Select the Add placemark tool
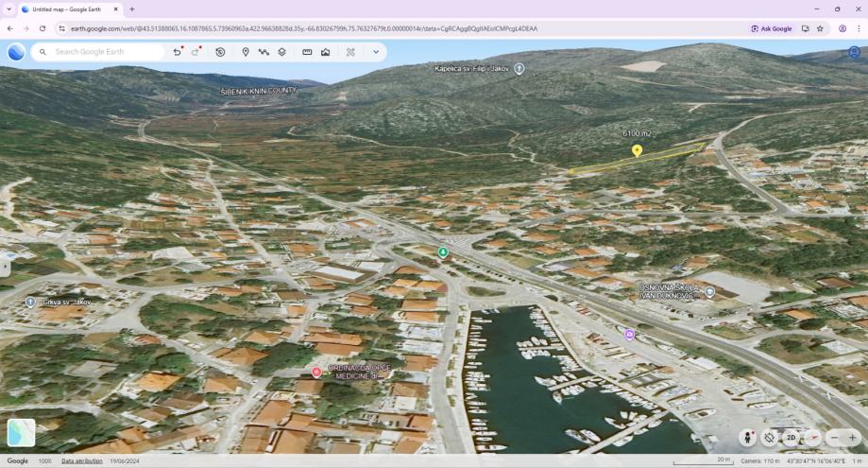The height and width of the screenshot is (468, 868). click(246, 51)
